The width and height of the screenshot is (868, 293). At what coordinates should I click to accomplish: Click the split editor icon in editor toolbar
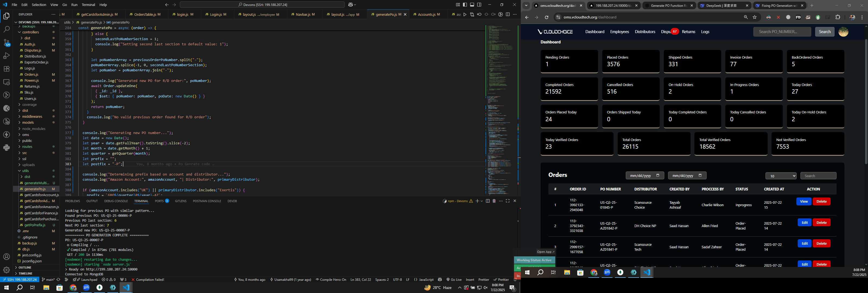coord(508,14)
